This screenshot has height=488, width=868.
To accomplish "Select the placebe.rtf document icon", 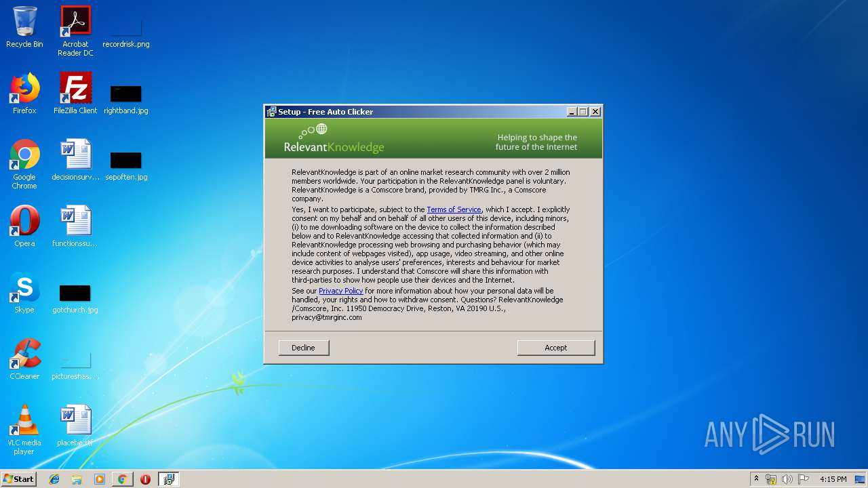I will pos(75,426).
